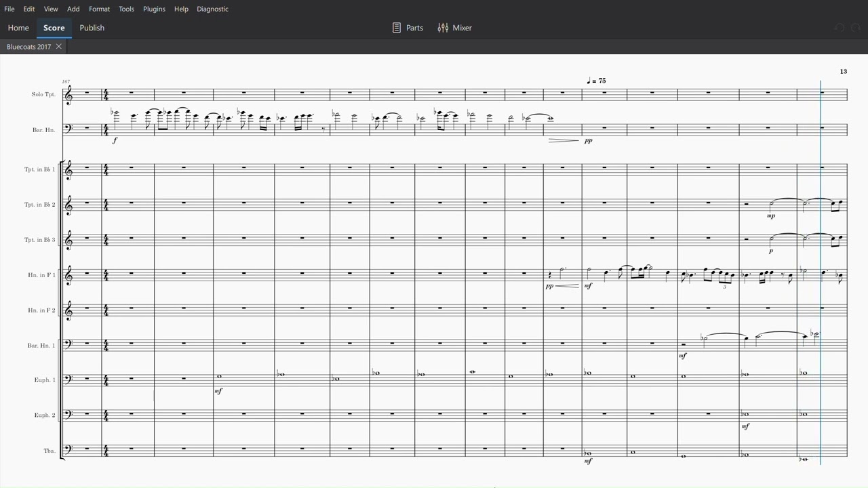Select the quarter note = 75 tempo marking
This screenshot has height=488, width=868.
click(596, 81)
